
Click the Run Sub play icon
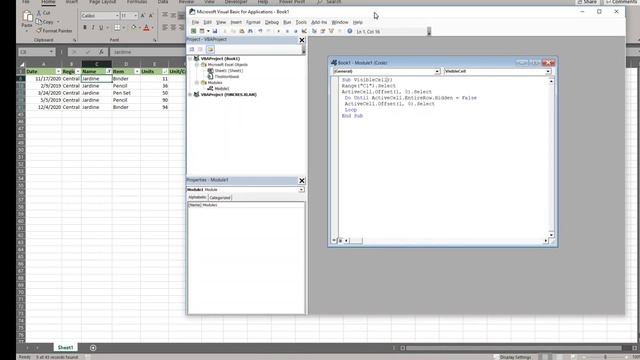click(278, 31)
